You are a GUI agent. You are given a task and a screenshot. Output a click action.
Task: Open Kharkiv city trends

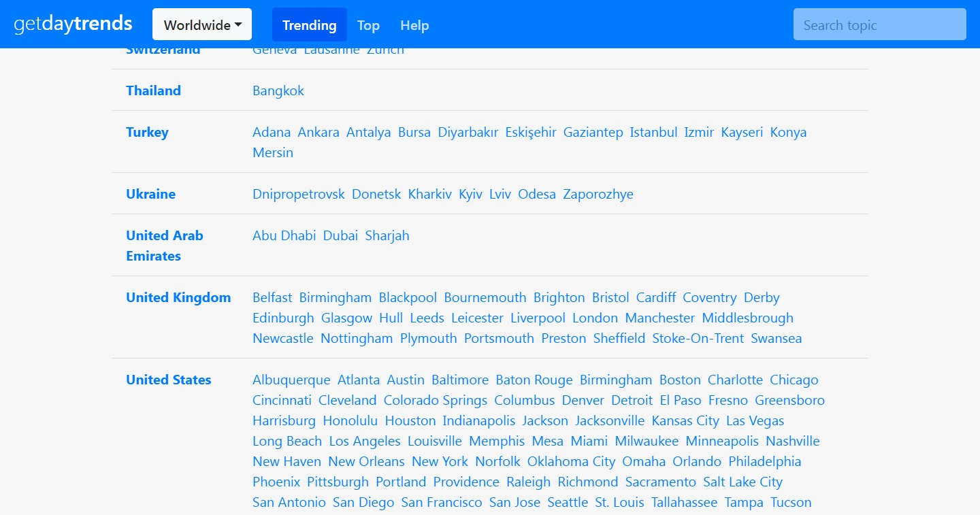tap(430, 194)
